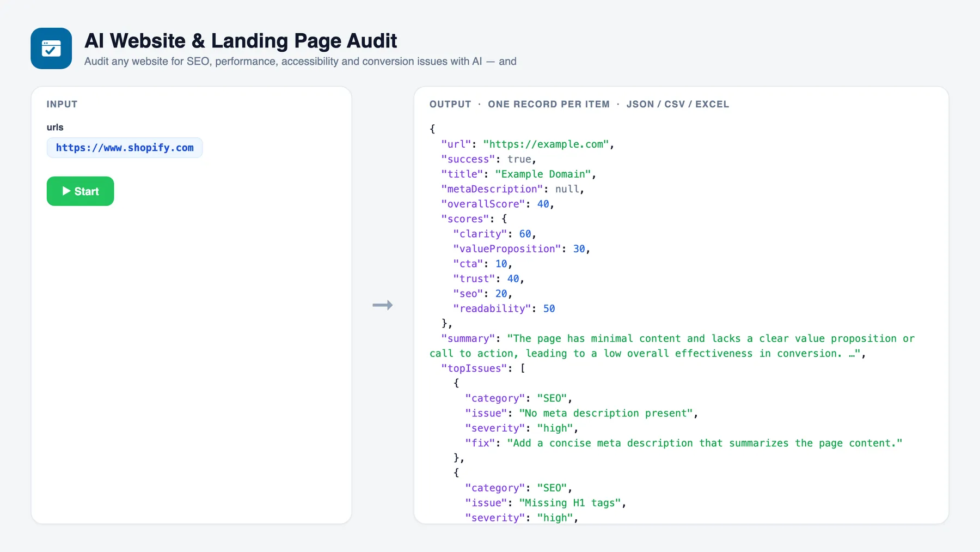Click 'ONE RECORD PER ITEM' header text
This screenshot has height=552, width=980.
pyautogui.click(x=549, y=104)
